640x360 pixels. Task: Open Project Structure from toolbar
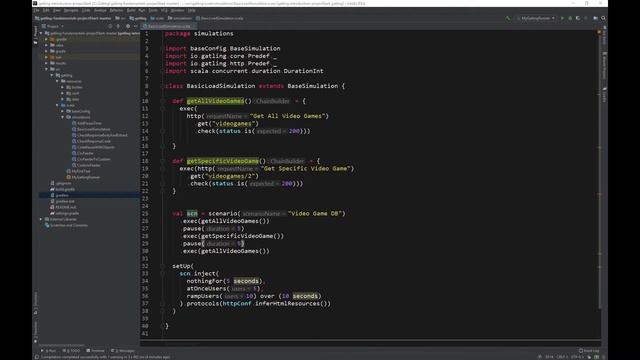(x=596, y=18)
